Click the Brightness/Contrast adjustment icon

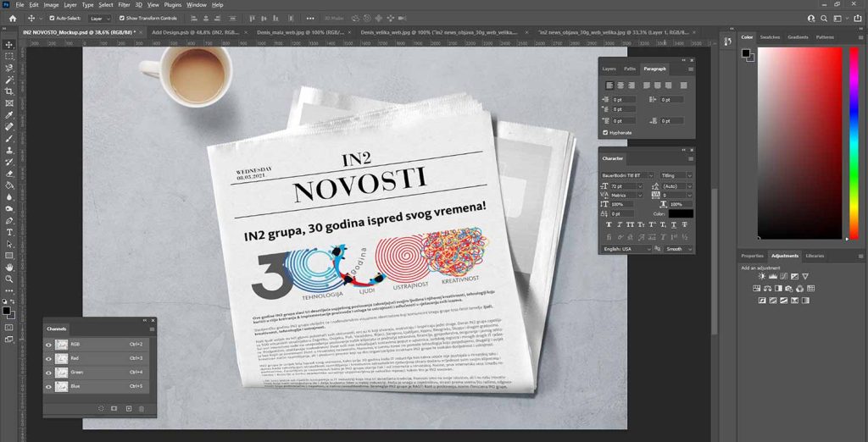762,276
